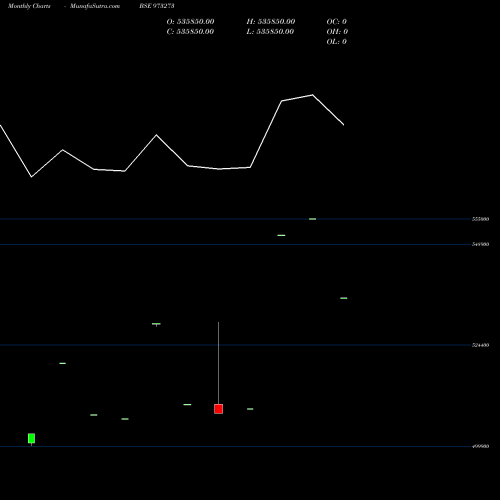Select the bright green candlestick body
Viewport: 500px width, 500px height.
(32, 438)
